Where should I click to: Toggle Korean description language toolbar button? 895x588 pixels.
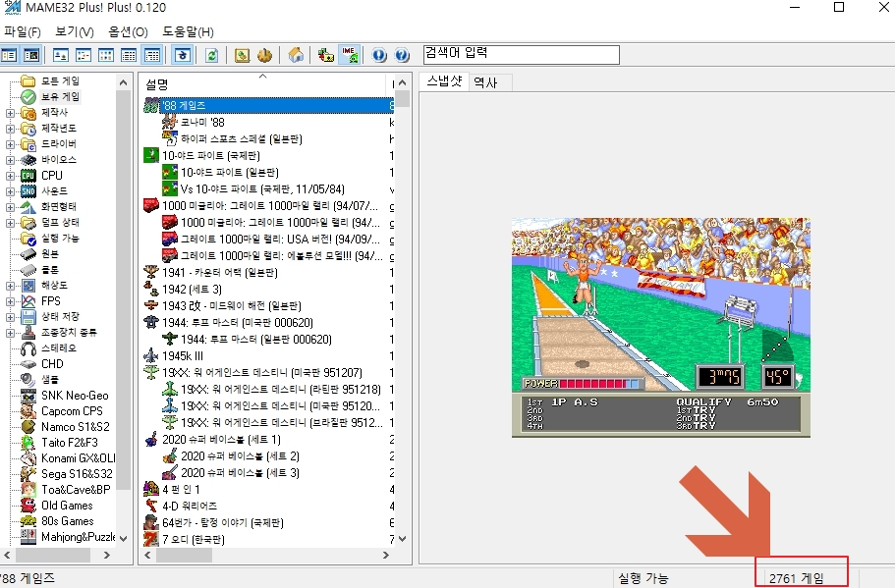pos(183,55)
